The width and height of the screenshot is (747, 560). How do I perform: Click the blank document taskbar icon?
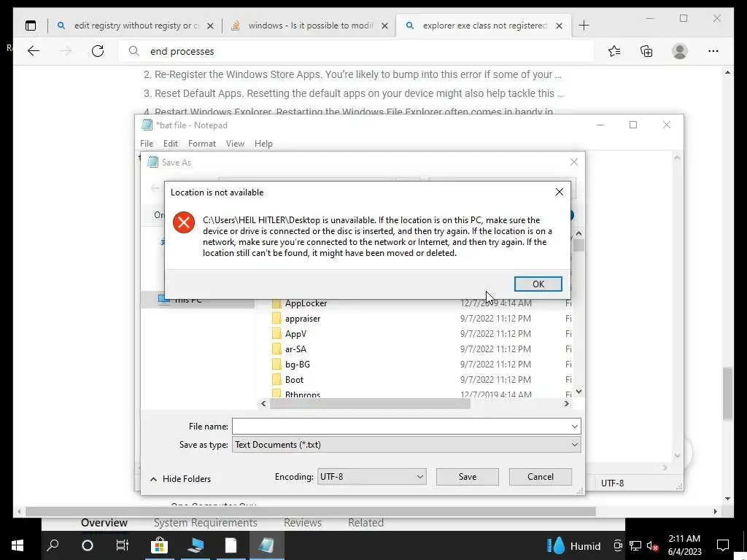(x=231, y=545)
